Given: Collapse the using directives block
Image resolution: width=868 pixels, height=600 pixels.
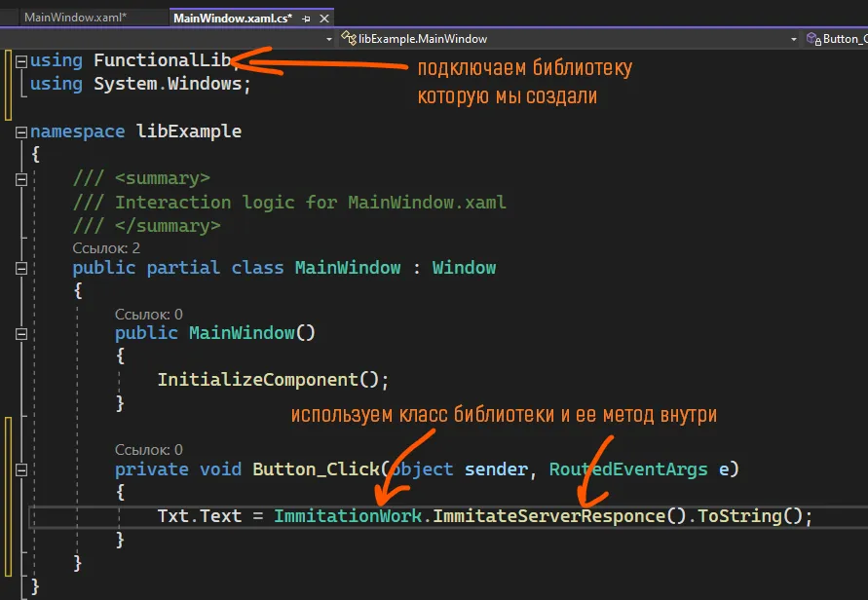Looking at the screenshot, I should [x=21, y=61].
